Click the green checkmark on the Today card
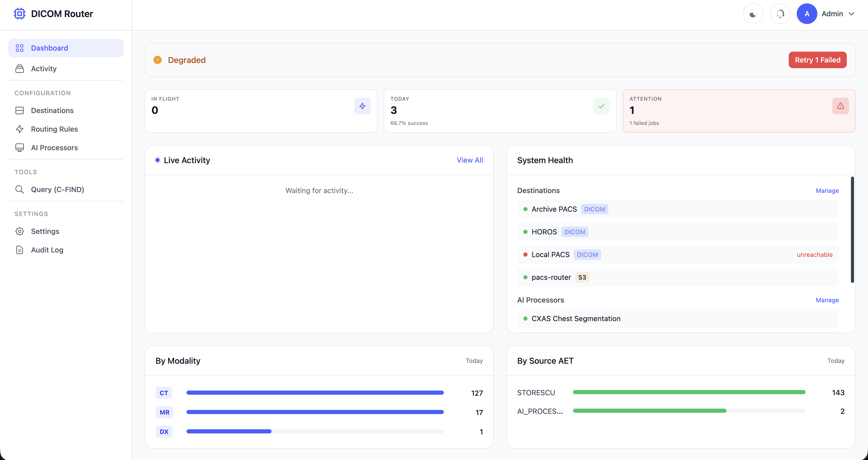 pos(601,106)
